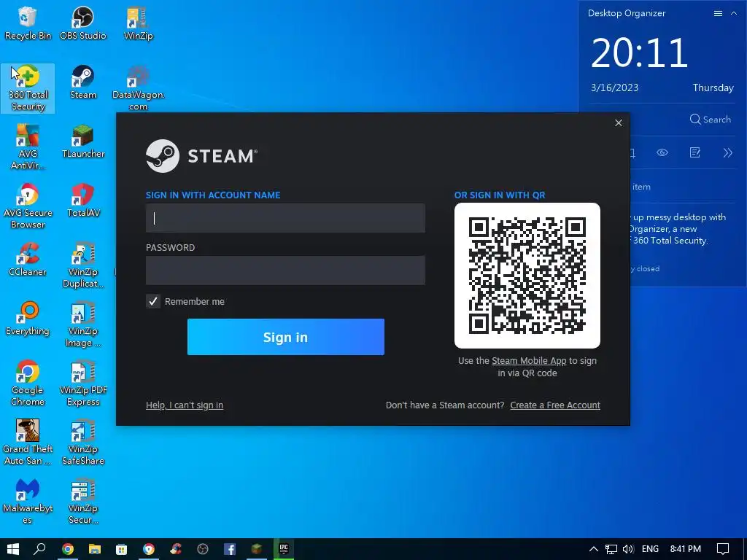Collapse the Desktop Organizer panel with caret
Image resolution: width=747 pixels, height=560 pixels.
pos(734,13)
